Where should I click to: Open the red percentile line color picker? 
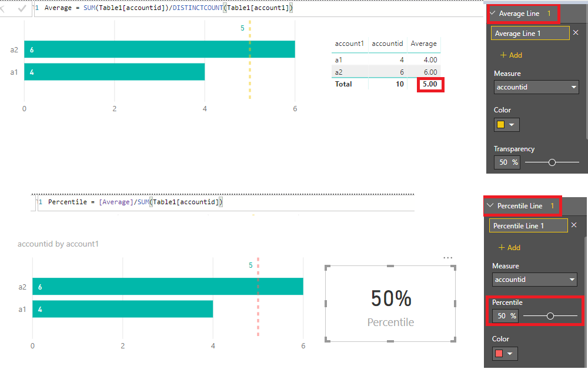505,353
